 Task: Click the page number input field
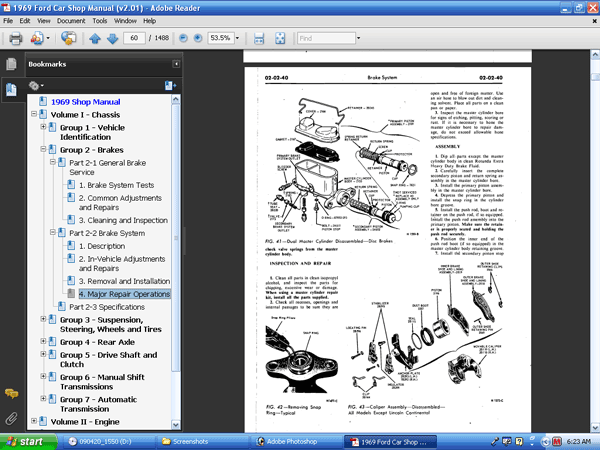point(134,38)
